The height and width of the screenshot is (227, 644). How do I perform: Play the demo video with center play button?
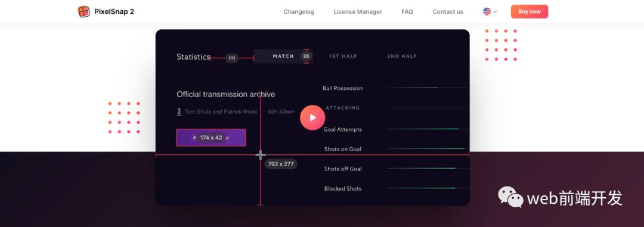tap(312, 118)
